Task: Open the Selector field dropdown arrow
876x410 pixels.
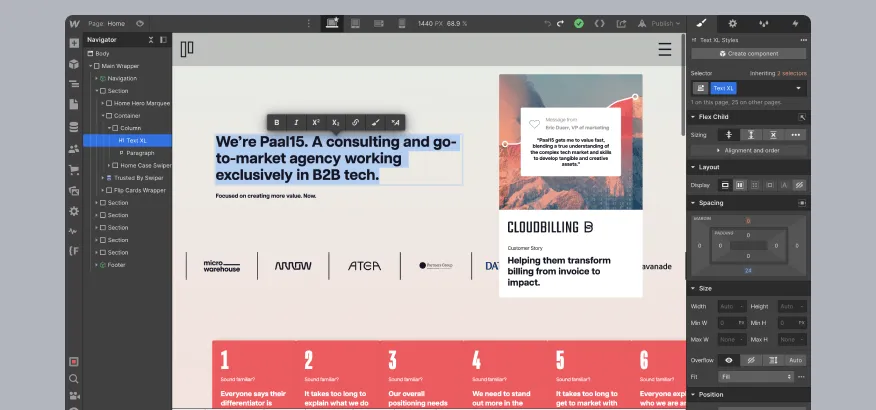Action: click(798, 88)
